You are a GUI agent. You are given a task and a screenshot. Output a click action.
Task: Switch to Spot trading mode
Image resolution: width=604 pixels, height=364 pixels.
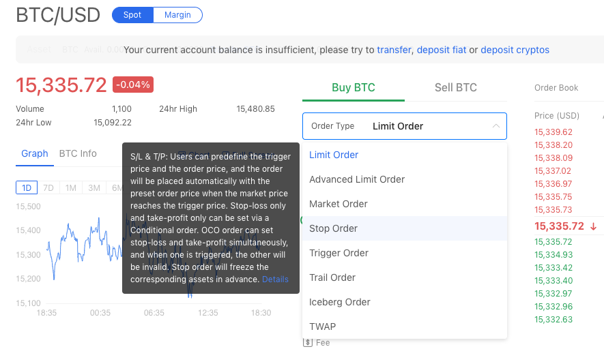click(132, 15)
